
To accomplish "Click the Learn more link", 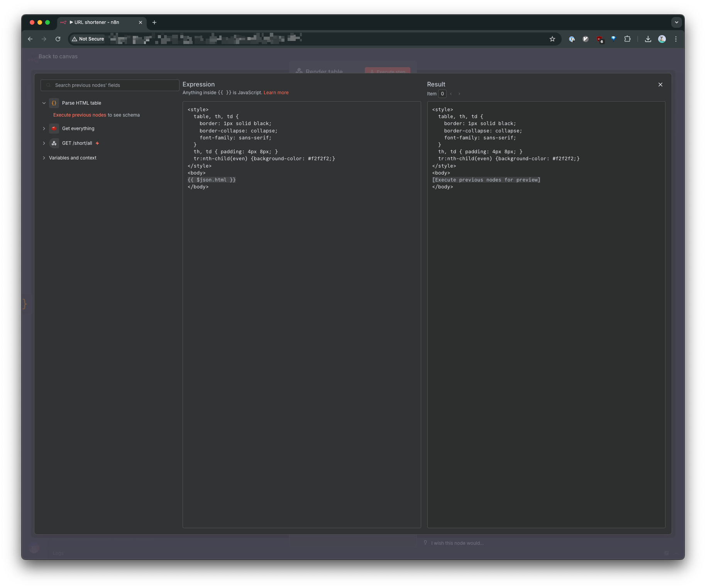I will pyautogui.click(x=276, y=93).
